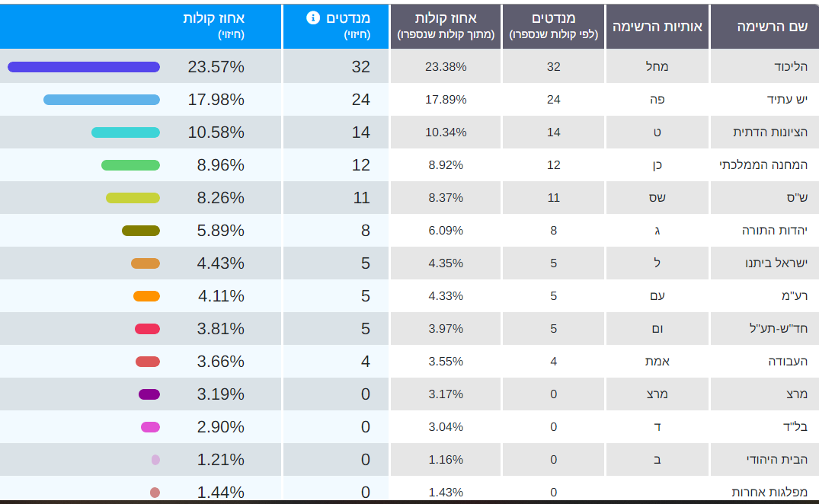
Task: Click the info icon beside מנדטים header
Action: [x=313, y=18]
